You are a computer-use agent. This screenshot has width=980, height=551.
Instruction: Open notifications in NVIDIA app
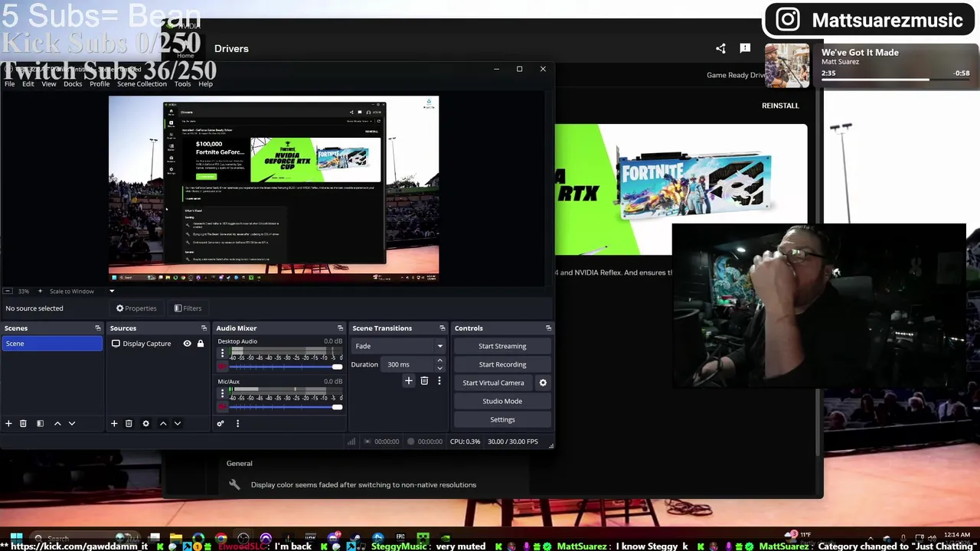pos(745,48)
